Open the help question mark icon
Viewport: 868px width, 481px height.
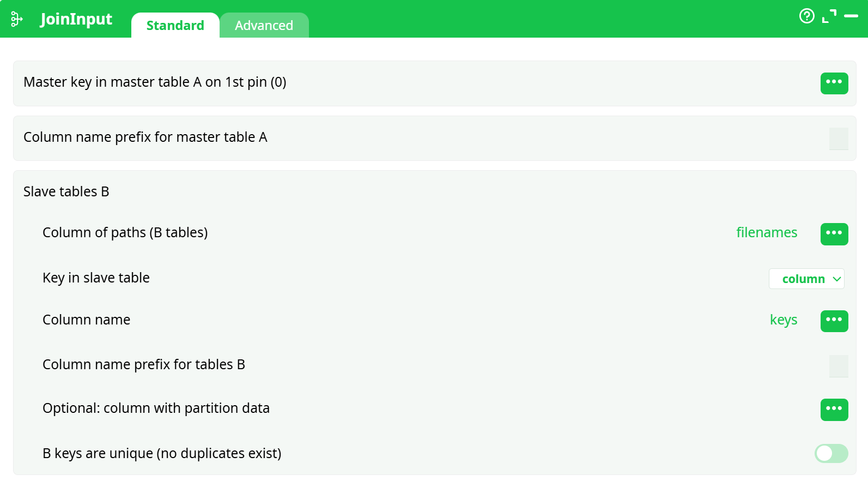coord(806,16)
